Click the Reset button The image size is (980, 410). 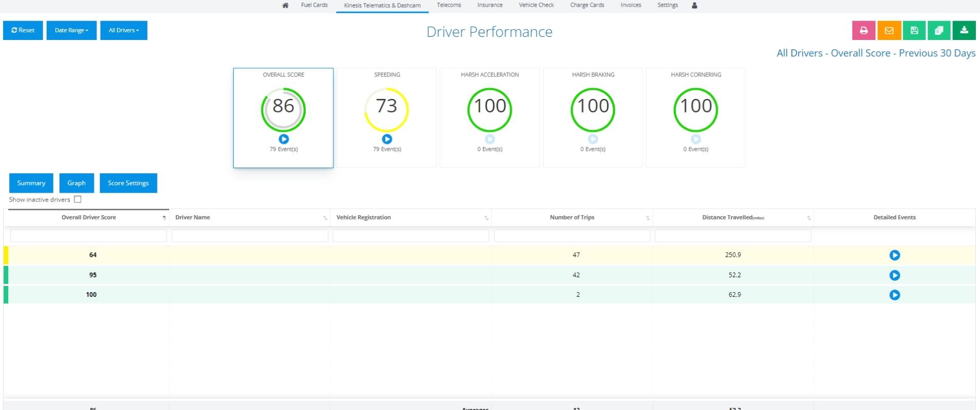tap(23, 30)
